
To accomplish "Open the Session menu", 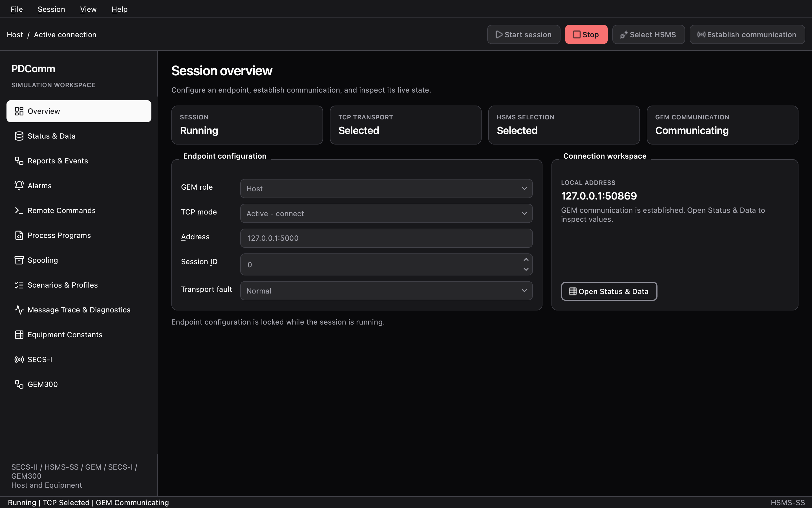I will pos(51,9).
